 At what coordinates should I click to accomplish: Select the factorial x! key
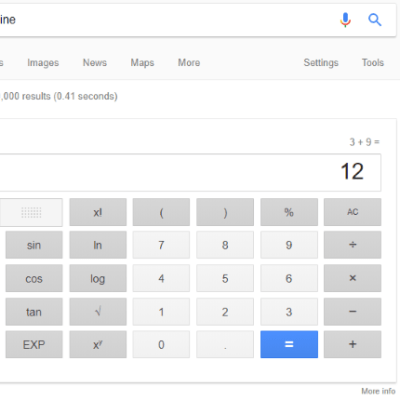coord(98,212)
